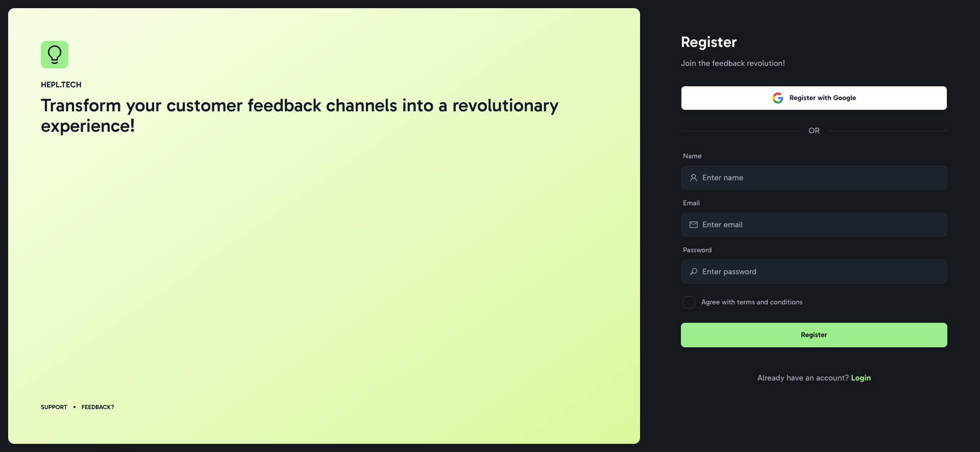Viewport: 980px width, 452px height.
Task: Click the HEPL.TECH brand name
Action: pos(61,85)
